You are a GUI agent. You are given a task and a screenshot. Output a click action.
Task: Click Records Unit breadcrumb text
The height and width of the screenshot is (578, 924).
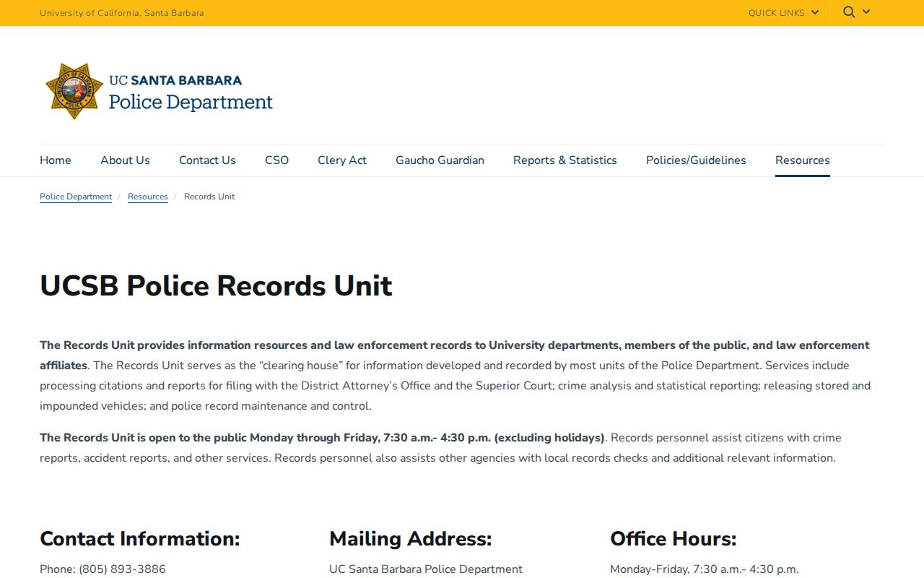click(209, 197)
